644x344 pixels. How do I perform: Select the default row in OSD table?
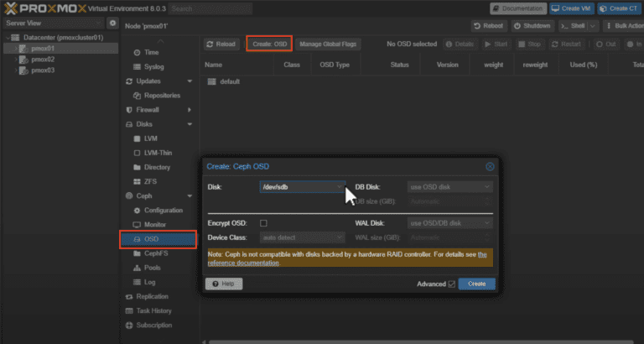[x=422, y=81]
